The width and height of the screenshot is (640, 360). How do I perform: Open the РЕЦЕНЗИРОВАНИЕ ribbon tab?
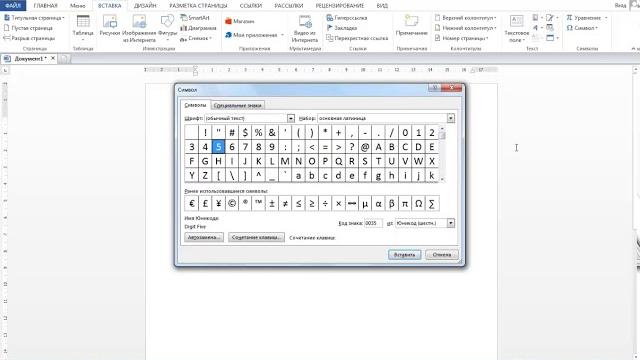coord(340,6)
